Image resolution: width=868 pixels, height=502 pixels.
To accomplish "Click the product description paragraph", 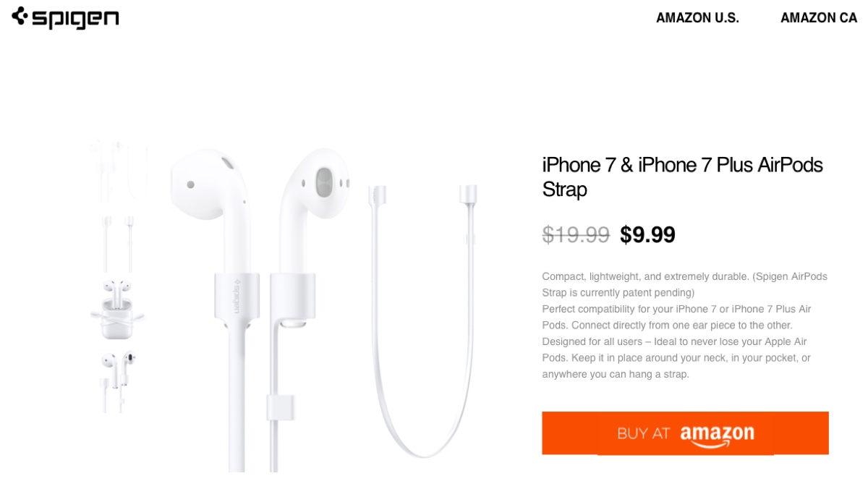I will 685,326.
